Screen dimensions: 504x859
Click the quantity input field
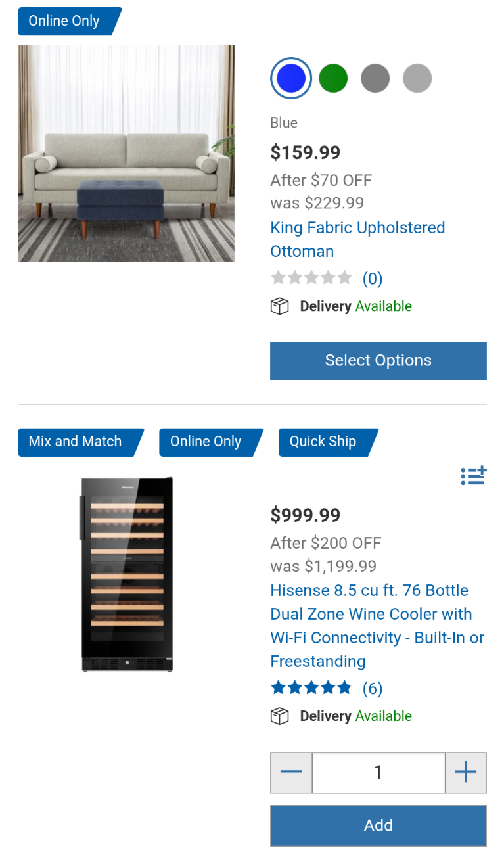click(378, 772)
